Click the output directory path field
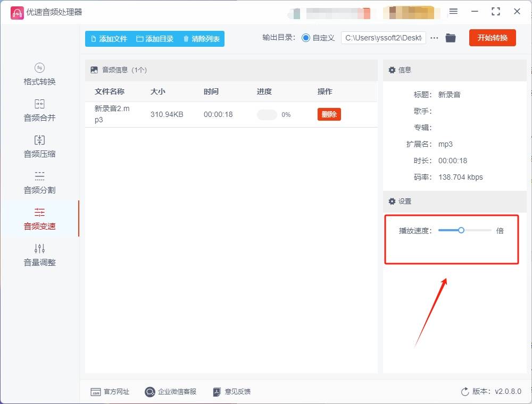 [384, 38]
